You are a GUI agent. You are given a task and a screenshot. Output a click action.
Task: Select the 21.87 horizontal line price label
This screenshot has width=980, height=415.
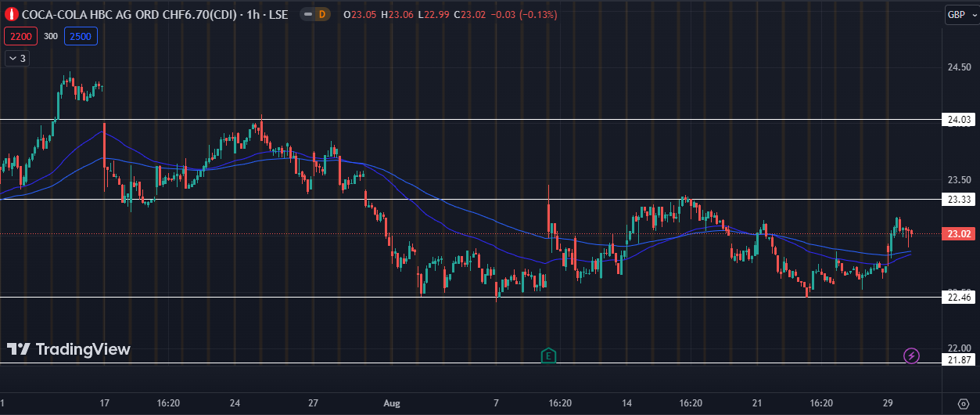click(959, 359)
